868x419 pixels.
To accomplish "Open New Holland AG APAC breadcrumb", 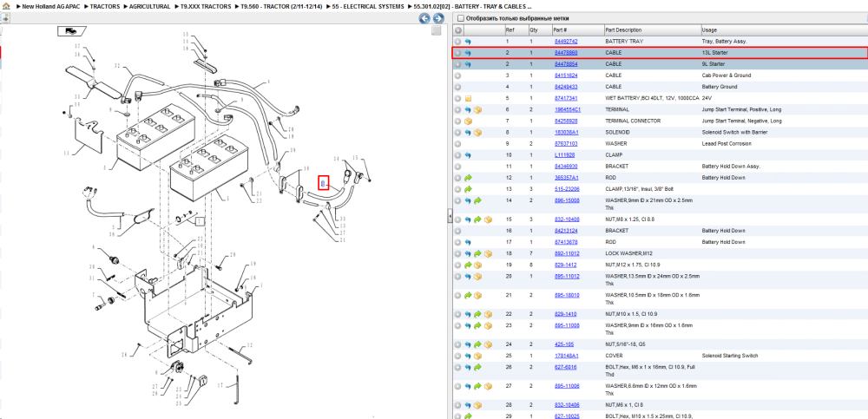I will 53,7.
